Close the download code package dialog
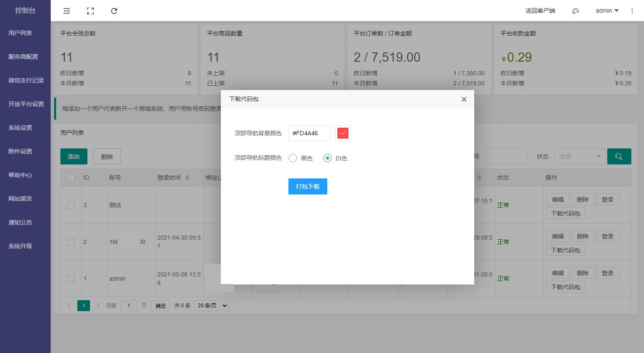This screenshot has height=353, width=644. pos(464,99)
